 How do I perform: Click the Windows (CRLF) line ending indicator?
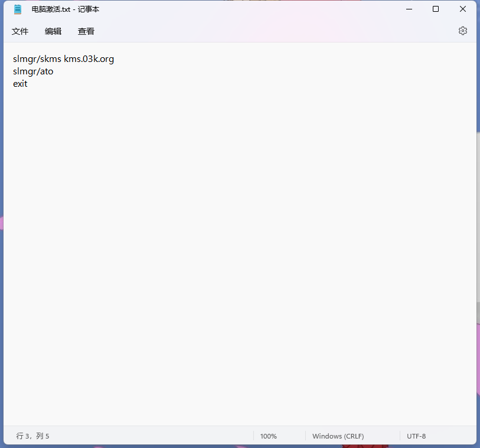pos(338,436)
